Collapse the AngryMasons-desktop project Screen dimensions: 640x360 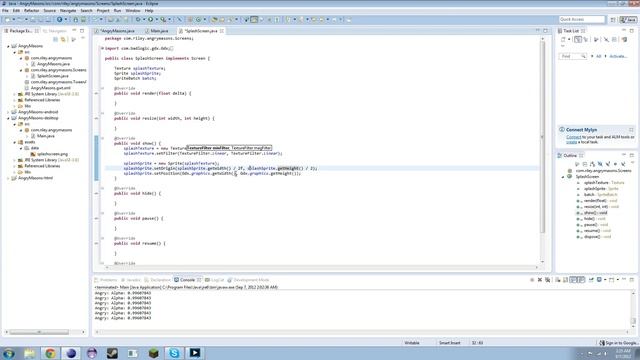click(8, 118)
